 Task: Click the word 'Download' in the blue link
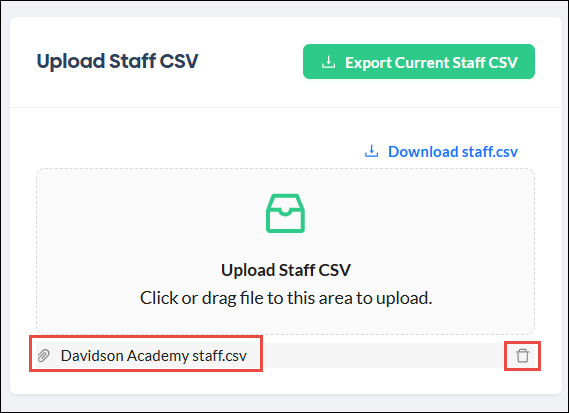pyautogui.click(x=423, y=152)
